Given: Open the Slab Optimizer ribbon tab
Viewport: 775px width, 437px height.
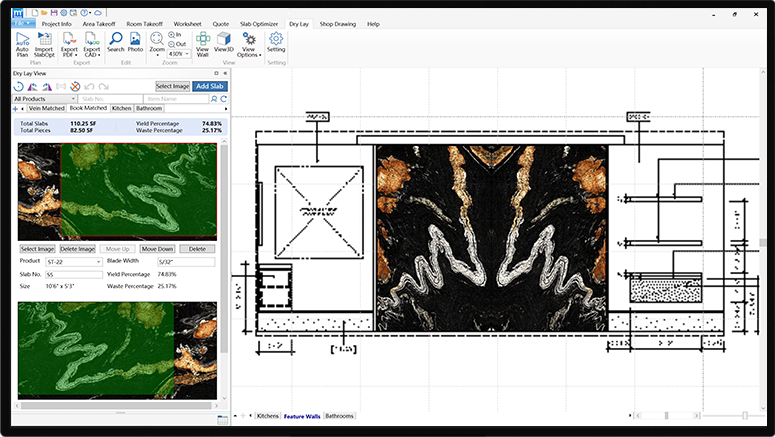Looking at the screenshot, I should click(x=259, y=23).
